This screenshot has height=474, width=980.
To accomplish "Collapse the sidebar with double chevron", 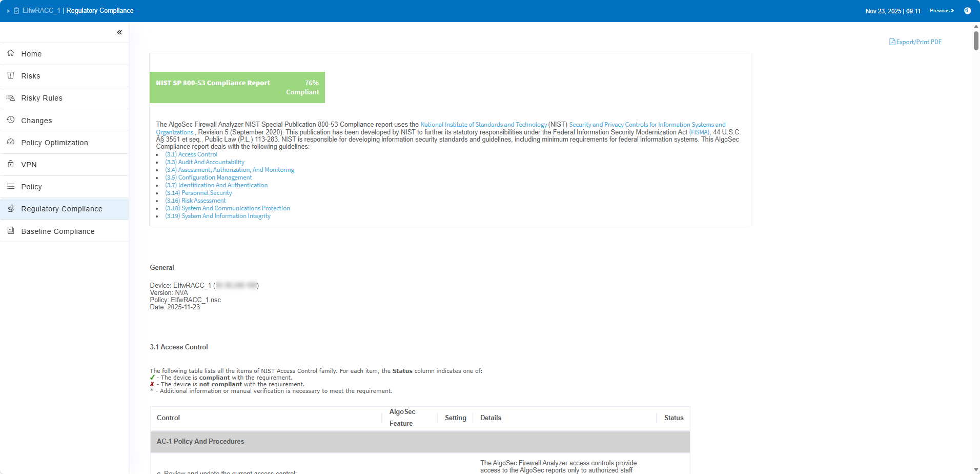I will [x=119, y=32].
